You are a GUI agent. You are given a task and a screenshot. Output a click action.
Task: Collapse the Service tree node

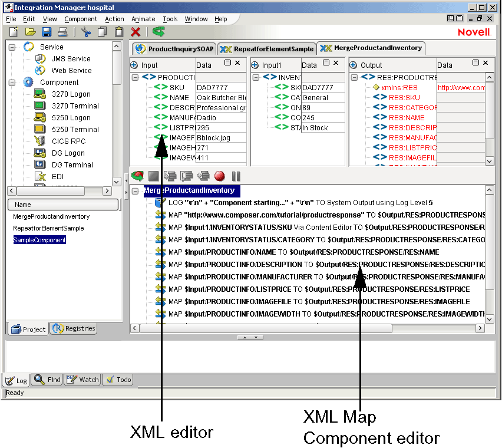12,47
